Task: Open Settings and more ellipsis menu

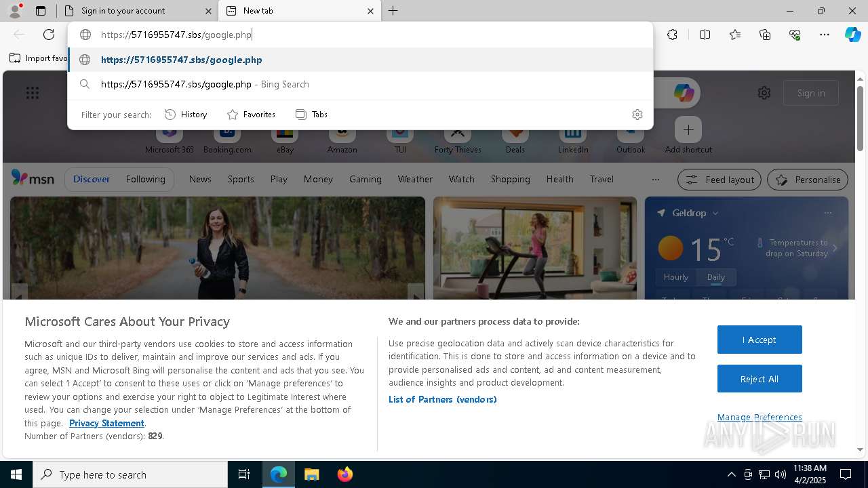Action: point(825,35)
